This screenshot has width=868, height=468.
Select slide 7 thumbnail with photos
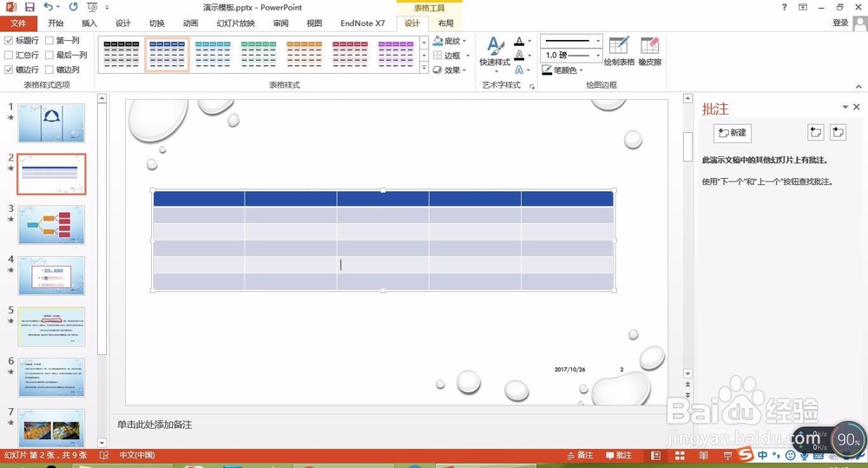click(x=51, y=427)
